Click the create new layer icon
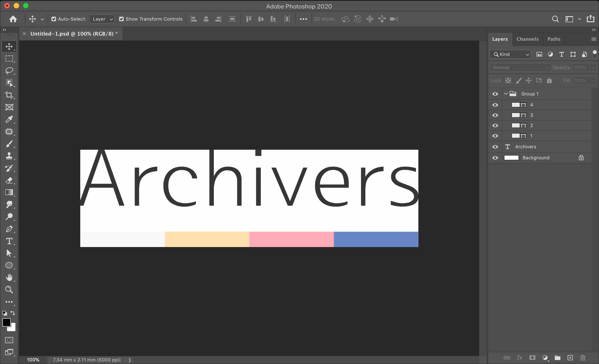599x364 pixels. [x=570, y=358]
